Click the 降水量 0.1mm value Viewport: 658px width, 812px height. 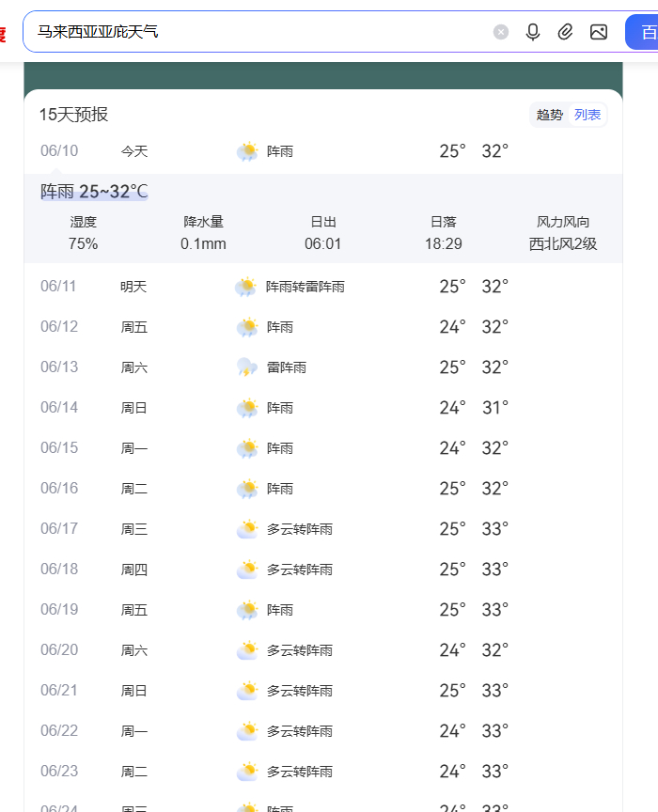click(203, 244)
